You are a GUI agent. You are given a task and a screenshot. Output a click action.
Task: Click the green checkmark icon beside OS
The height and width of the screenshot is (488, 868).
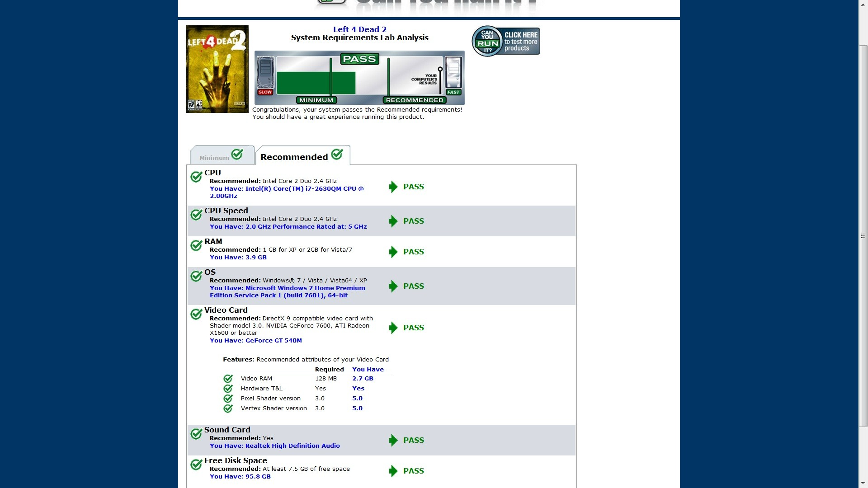pos(196,276)
